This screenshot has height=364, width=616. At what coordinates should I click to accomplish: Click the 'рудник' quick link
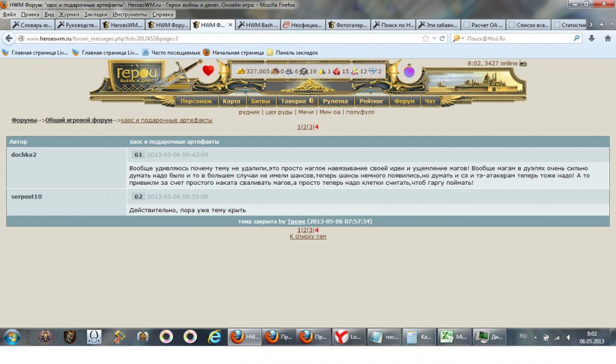[249, 112]
